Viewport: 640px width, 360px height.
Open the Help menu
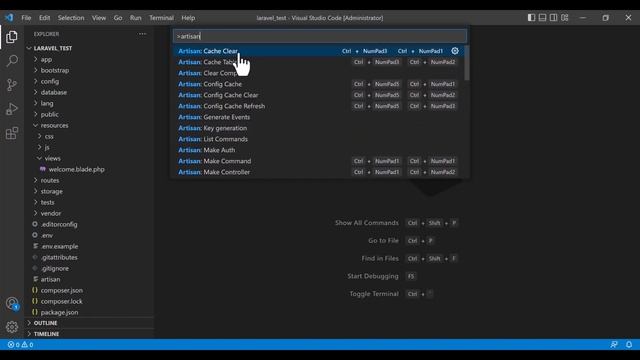tap(188, 18)
